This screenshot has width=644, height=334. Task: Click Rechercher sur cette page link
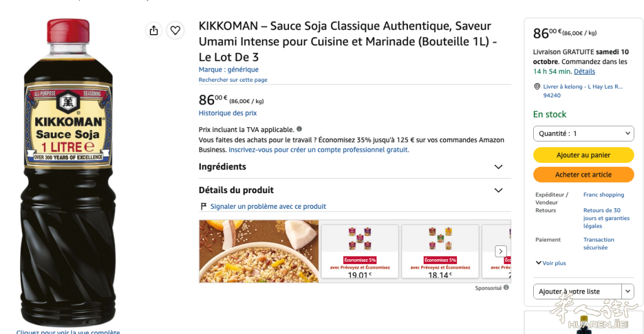233,80
